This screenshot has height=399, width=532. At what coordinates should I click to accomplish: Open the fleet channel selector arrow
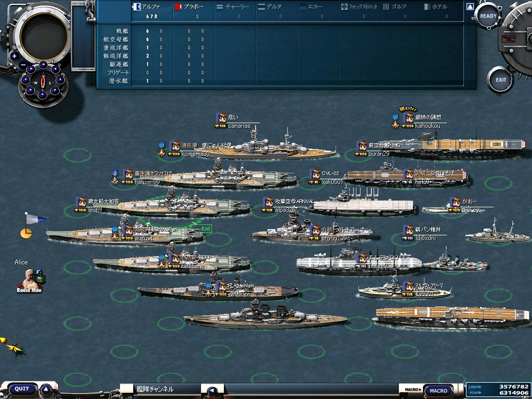(212, 391)
